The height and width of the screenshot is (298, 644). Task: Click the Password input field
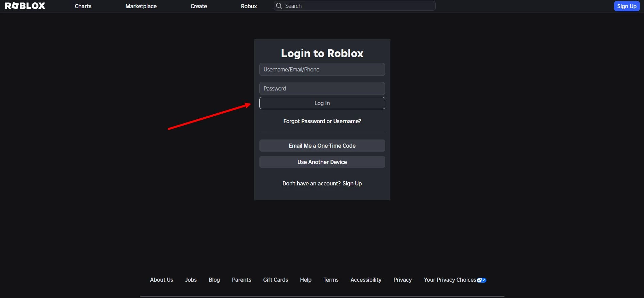322,88
